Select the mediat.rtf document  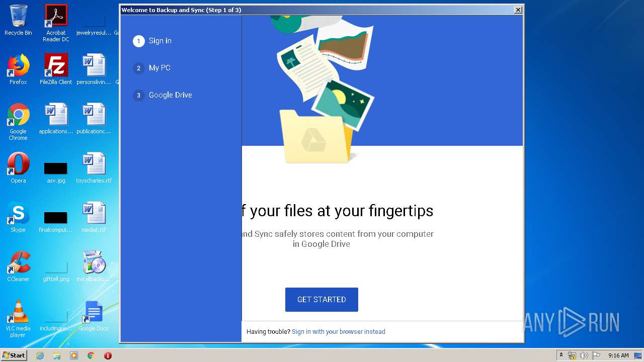click(94, 217)
